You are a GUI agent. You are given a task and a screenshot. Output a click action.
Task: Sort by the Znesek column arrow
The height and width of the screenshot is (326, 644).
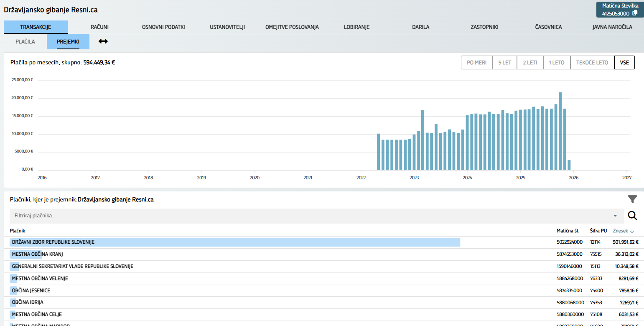pos(632,231)
